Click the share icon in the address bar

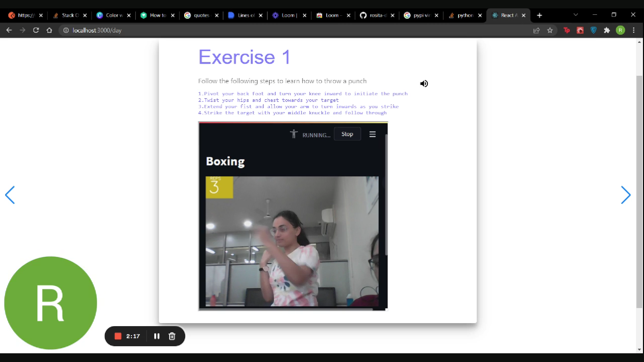[x=536, y=30]
